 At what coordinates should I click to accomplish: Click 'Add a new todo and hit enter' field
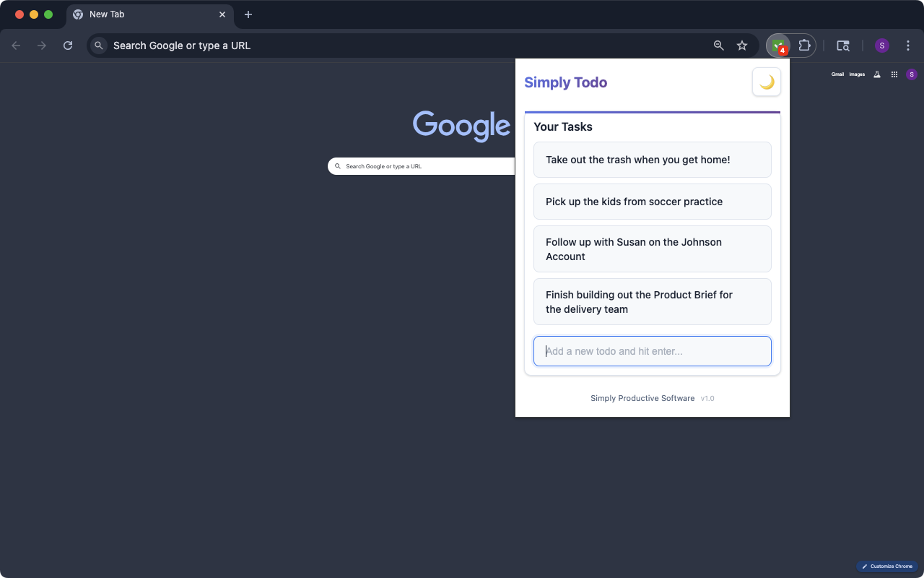coord(653,351)
